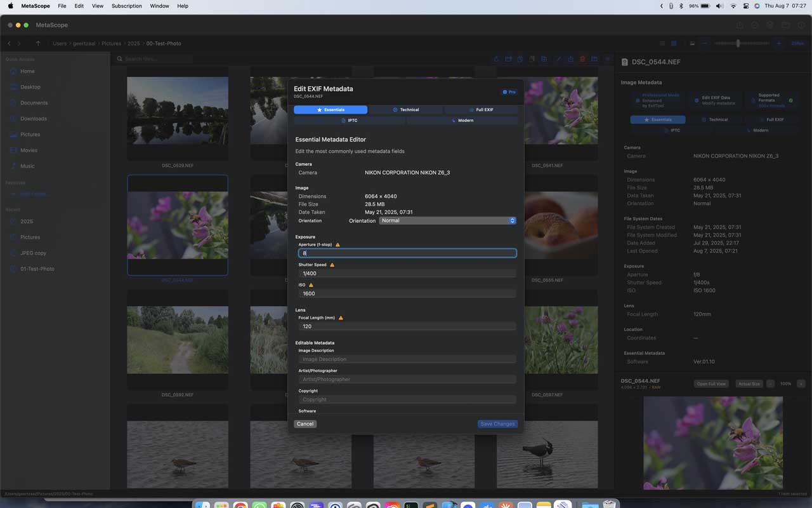Click Pictures in the breadcrumb path
Viewport: 812px width, 508px height.
point(111,43)
